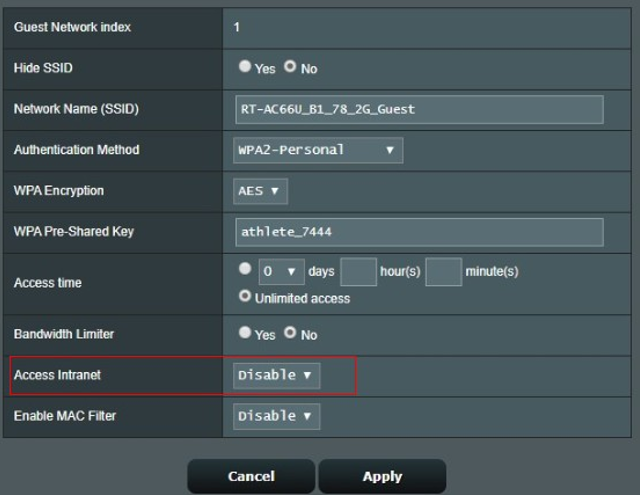Viewport: 640px width, 495px height.
Task: Click the Authentication Method row label
Action: click(x=76, y=150)
